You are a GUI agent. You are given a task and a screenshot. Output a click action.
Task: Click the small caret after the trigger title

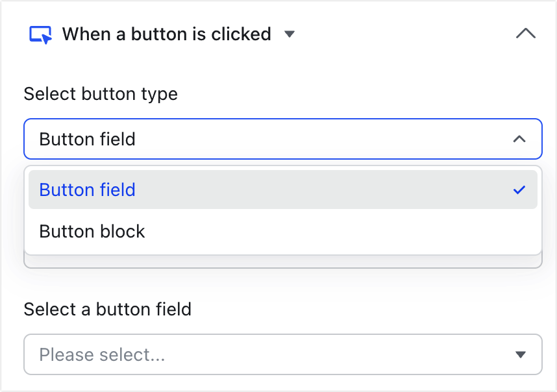[x=290, y=34]
